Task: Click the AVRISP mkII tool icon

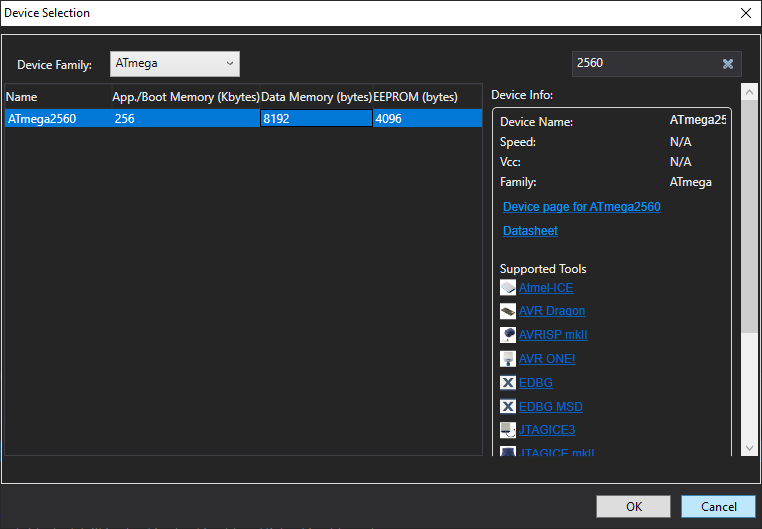Action: coord(508,335)
